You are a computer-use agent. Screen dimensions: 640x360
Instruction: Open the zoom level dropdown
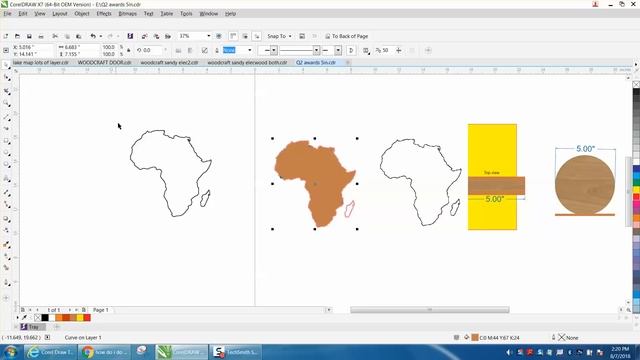pos(209,36)
